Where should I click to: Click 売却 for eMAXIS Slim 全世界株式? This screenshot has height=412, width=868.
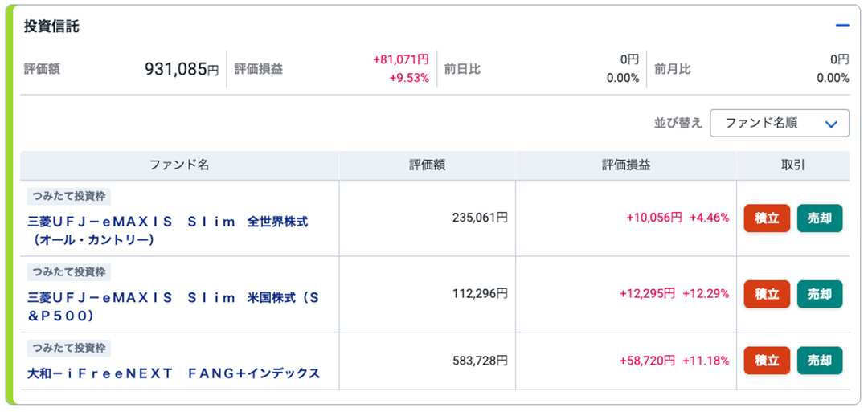(x=819, y=218)
